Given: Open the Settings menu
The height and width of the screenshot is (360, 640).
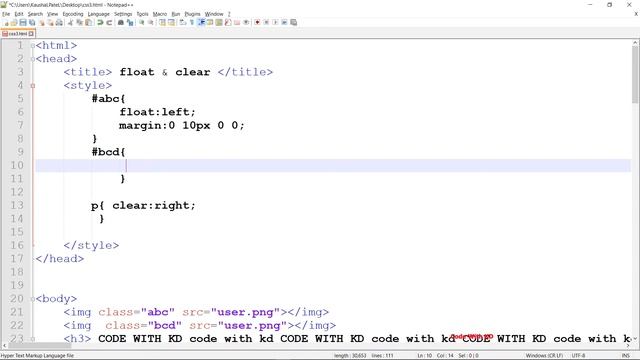Looking at the screenshot, I should 123,14.
